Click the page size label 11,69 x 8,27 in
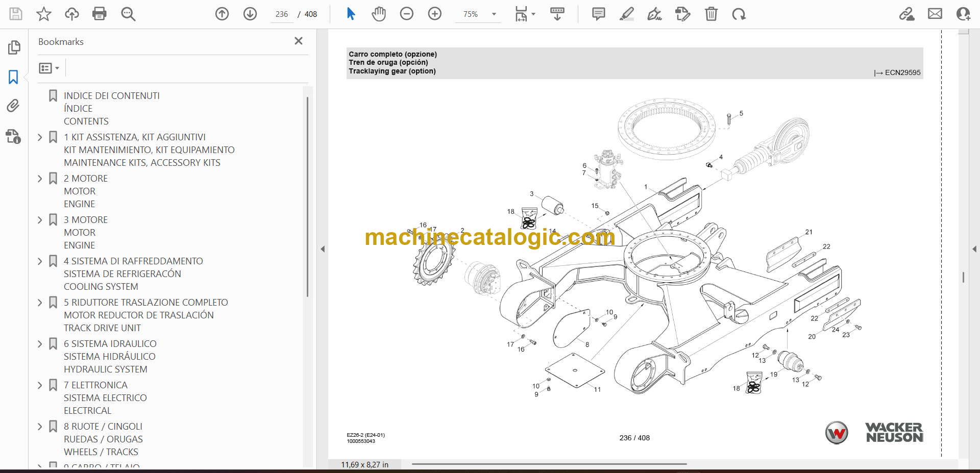980x473 pixels. [x=364, y=465]
